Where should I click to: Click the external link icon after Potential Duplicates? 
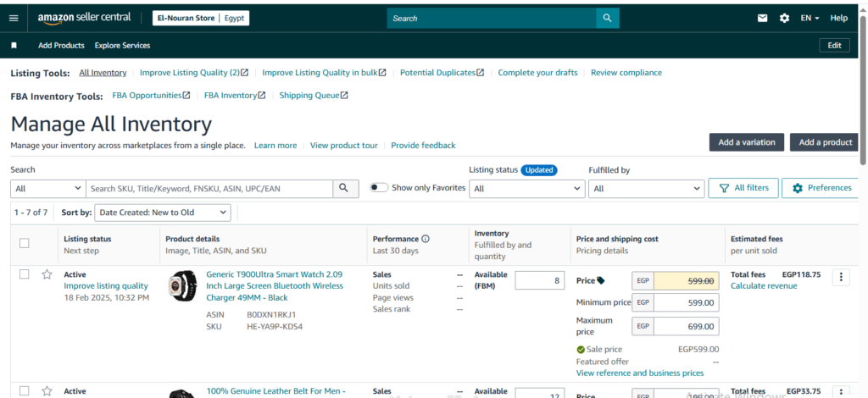coord(481,73)
